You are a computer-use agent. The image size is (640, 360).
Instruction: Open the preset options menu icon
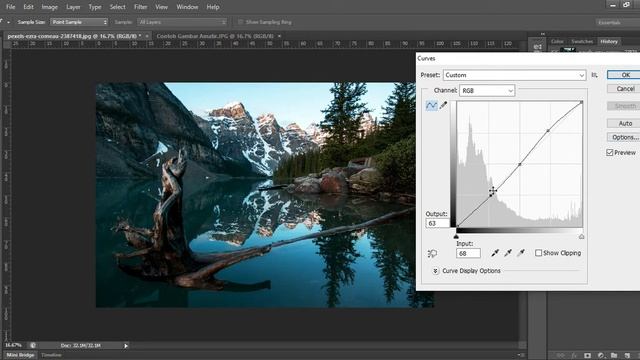point(595,75)
